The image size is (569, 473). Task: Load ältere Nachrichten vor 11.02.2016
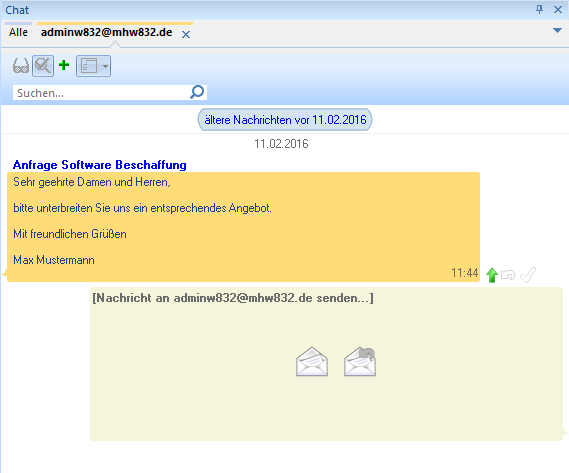coord(285,120)
